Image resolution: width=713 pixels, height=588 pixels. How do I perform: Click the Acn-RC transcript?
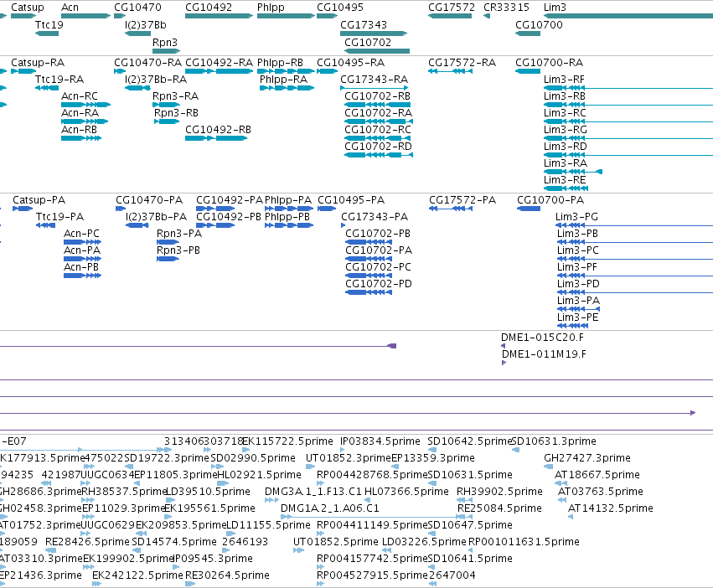tap(86, 105)
